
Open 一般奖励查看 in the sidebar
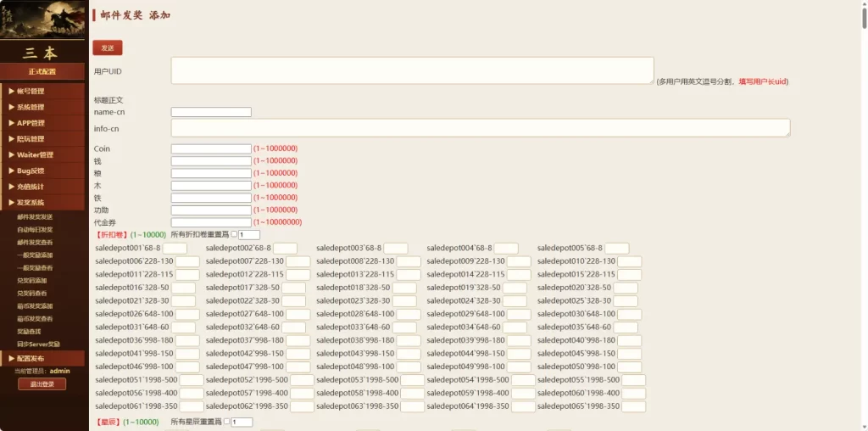point(35,268)
